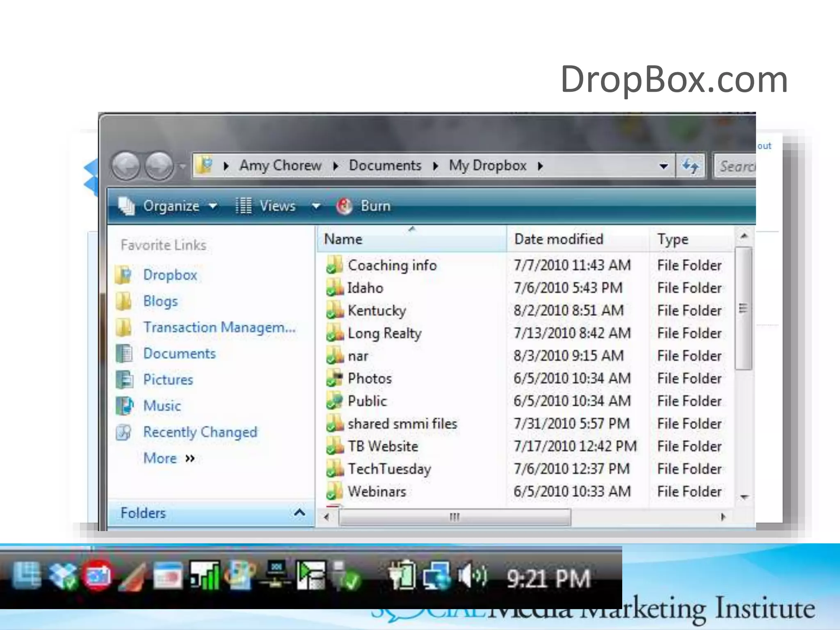Click the horizontal scrollbar thumb

[454, 517]
